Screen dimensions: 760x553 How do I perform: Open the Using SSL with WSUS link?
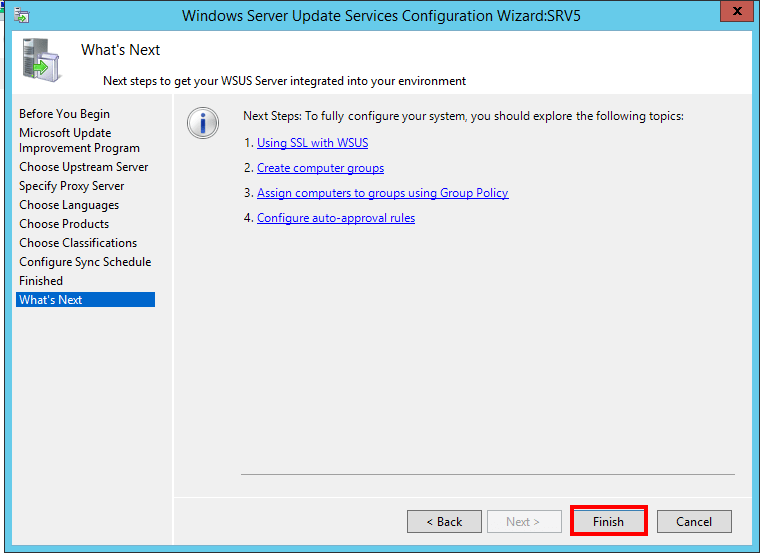click(312, 143)
